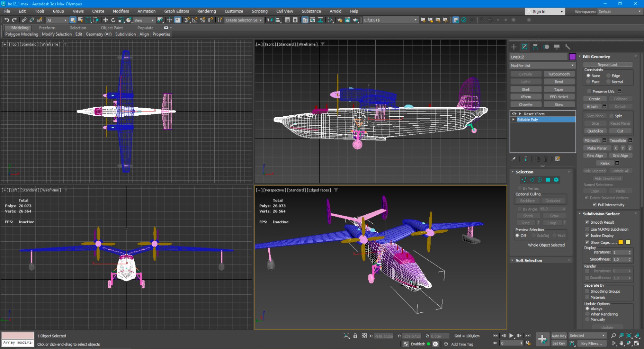Select the Face constraint radio button

(588, 82)
